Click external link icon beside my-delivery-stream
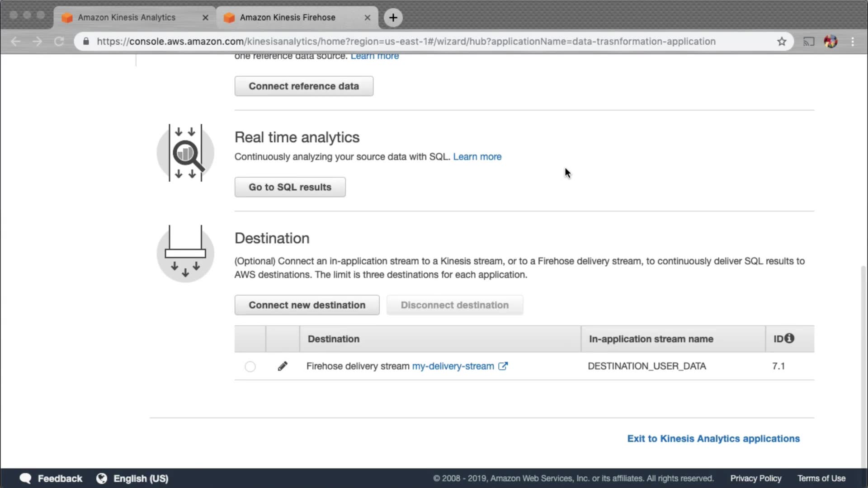868x488 pixels. (503, 366)
